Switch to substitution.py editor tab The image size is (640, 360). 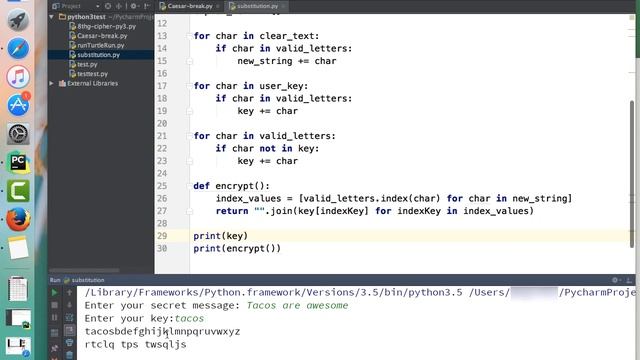pos(257,6)
